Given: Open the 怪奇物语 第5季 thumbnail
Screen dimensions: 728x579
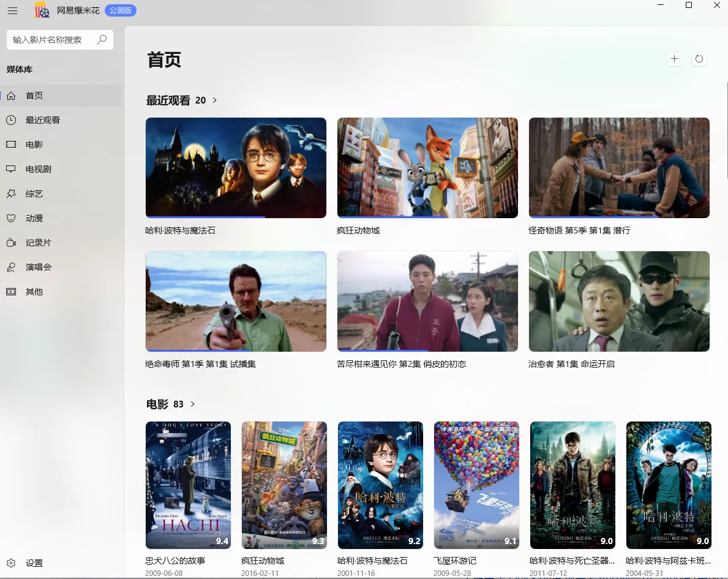Looking at the screenshot, I should point(619,168).
